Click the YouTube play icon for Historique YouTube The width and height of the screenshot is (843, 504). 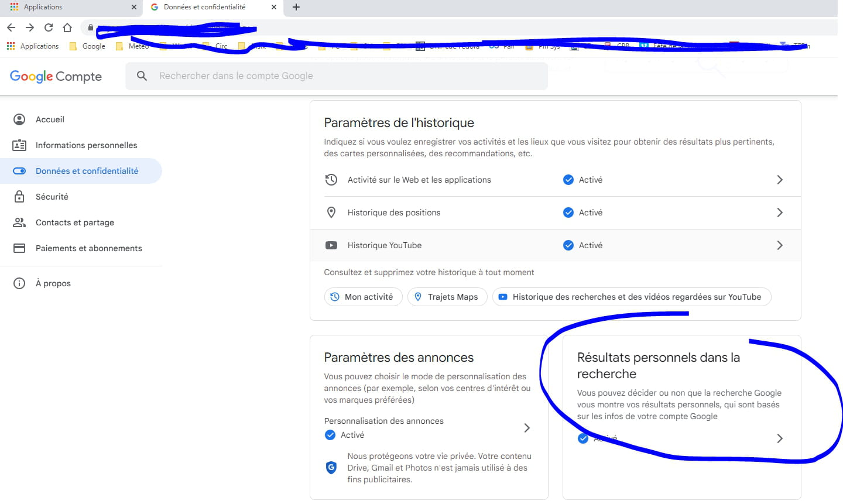[x=331, y=245]
